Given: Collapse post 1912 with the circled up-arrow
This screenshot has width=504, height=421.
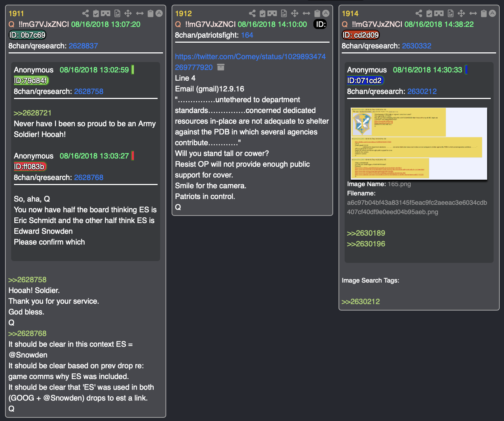Looking at the screenshot, I should click(326, 14).
